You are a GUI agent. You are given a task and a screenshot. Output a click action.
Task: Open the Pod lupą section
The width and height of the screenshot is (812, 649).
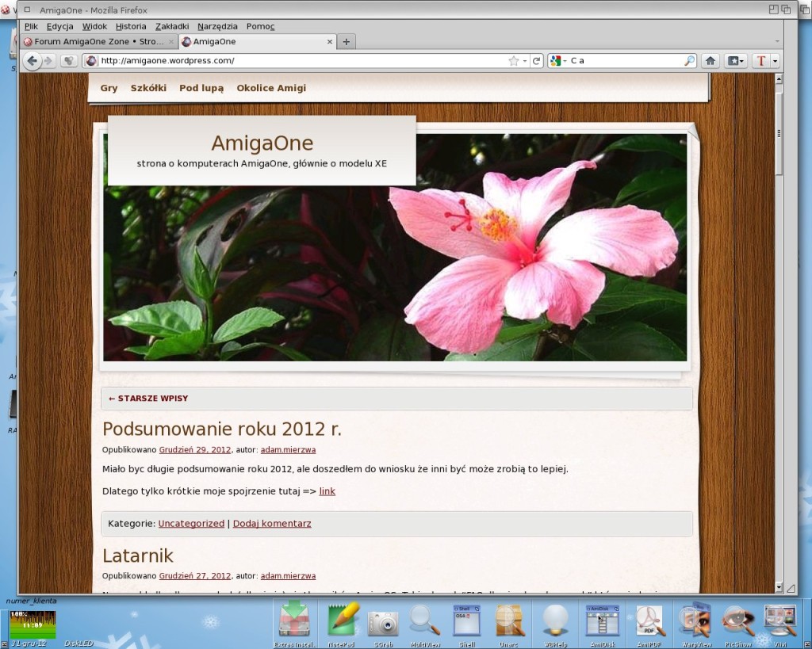[x=201, y=89]
